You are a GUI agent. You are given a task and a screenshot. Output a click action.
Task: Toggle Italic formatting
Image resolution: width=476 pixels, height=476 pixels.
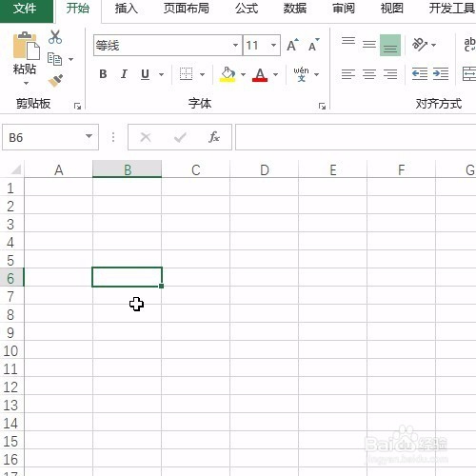[x=124, y=74]
